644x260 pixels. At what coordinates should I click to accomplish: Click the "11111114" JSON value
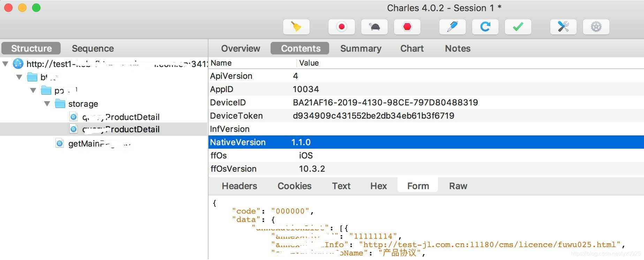373,236
